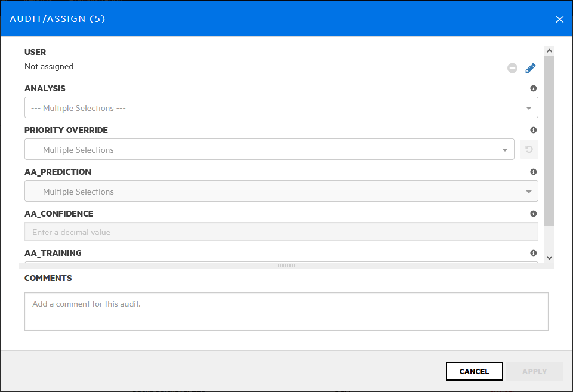Click the remove user minus icon
Viewport: 573px width, 392px height.
point(512,68)
